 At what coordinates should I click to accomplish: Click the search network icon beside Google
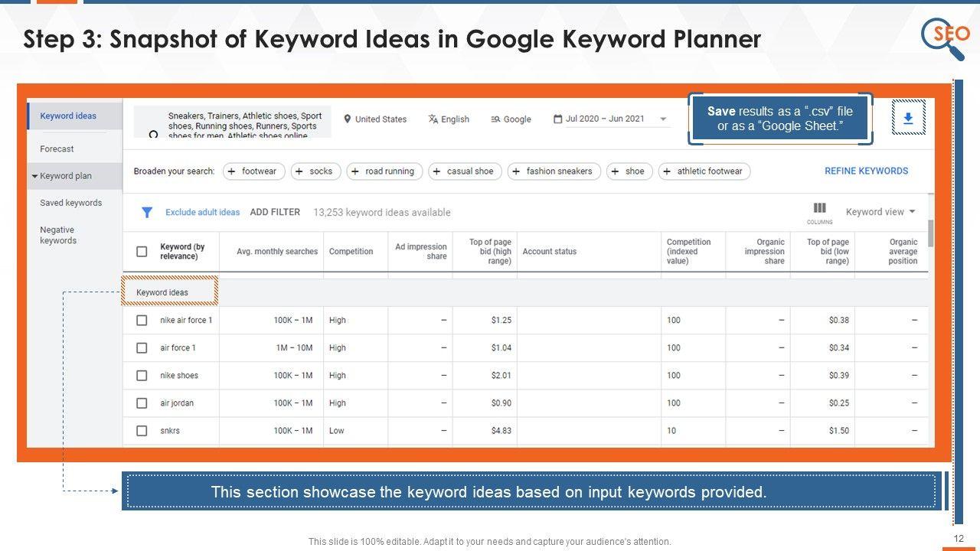[495, 119]
